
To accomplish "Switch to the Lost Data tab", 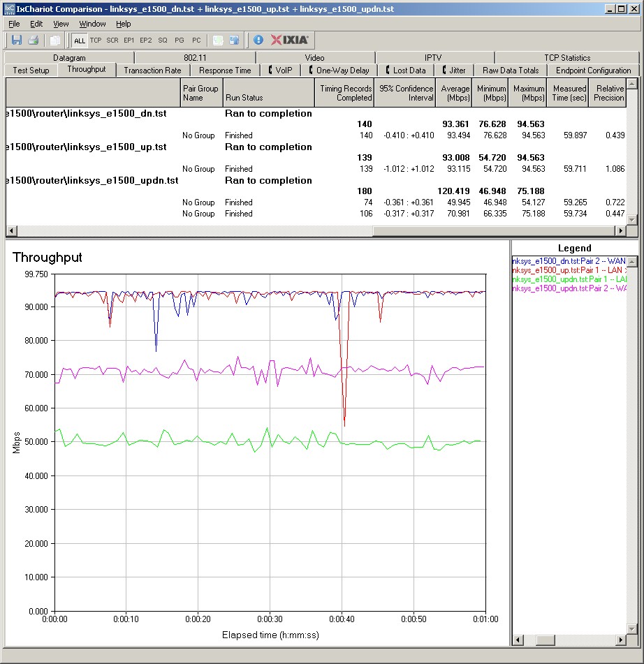I will click(405, 71).
